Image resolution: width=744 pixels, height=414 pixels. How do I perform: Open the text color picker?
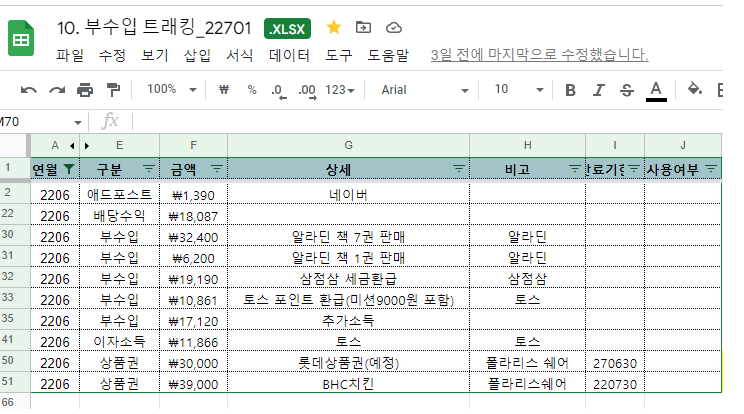tap(656, 90)
